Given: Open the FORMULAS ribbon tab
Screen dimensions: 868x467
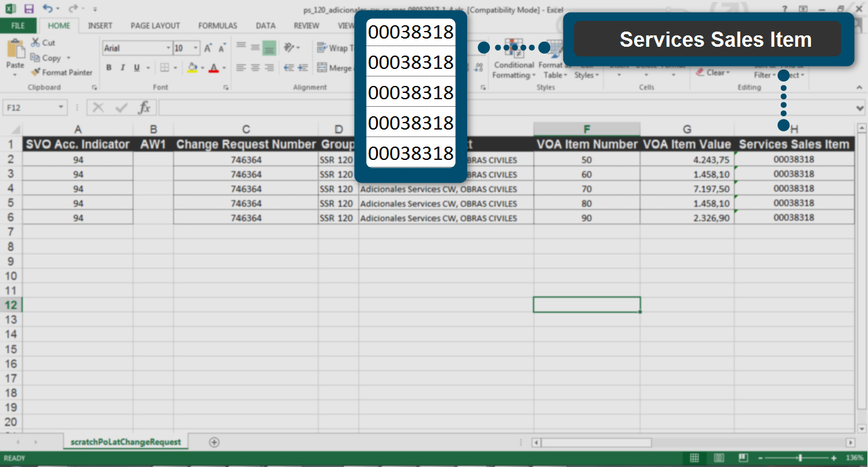Looking at the screenshot, I should 217,26.
